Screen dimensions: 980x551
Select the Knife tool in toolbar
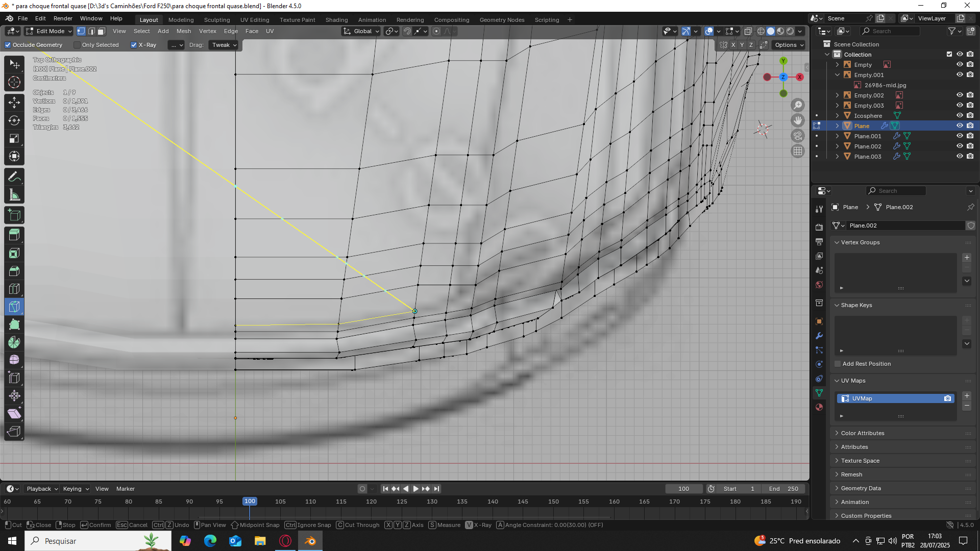[x=14, y=307]
